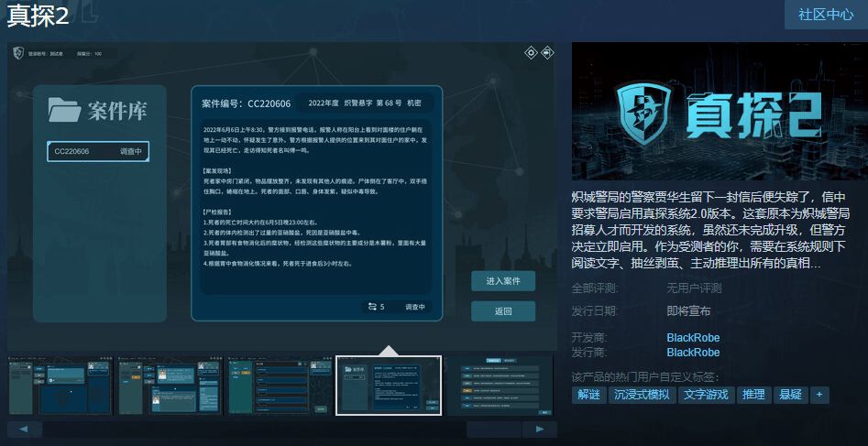
Task: Click the 返回 button
Action: click(x=503, y=311)
